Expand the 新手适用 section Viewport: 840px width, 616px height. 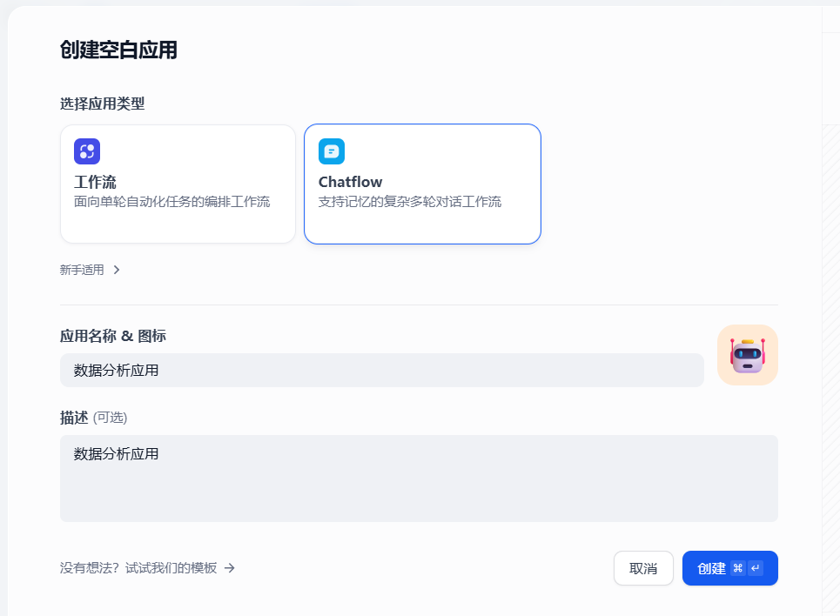coord(90,270)
